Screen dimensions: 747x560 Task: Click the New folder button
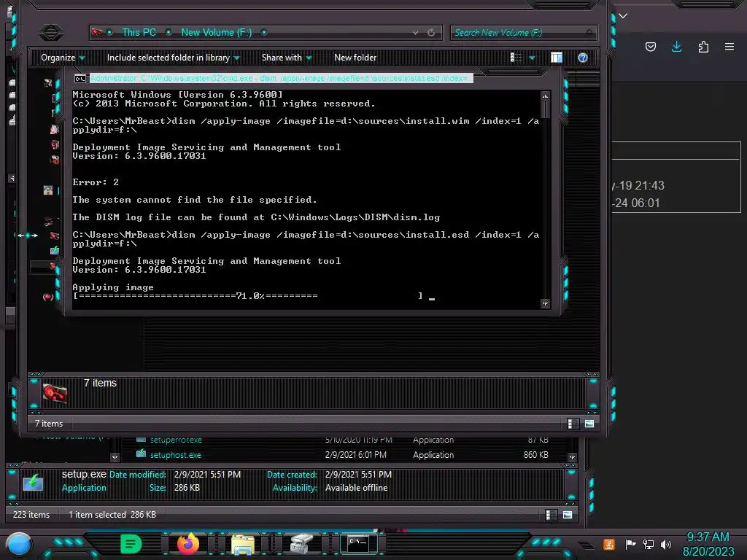click(x=355, y=58)
